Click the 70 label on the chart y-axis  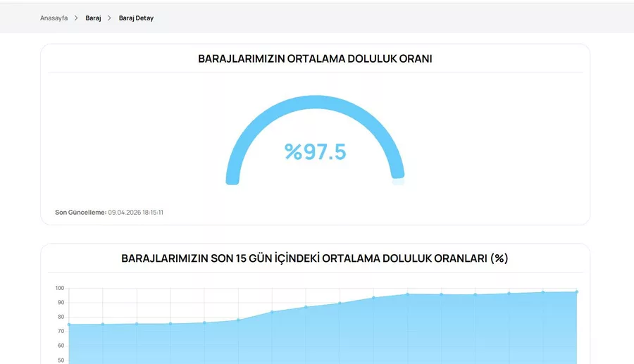click(x=61, y=331)
